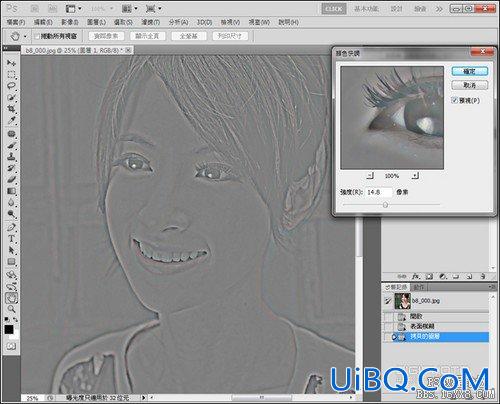Open the view extras dropdown in top bar
Image resolution: width=500 pixels, height=404 pixels.
coord(74,8)
